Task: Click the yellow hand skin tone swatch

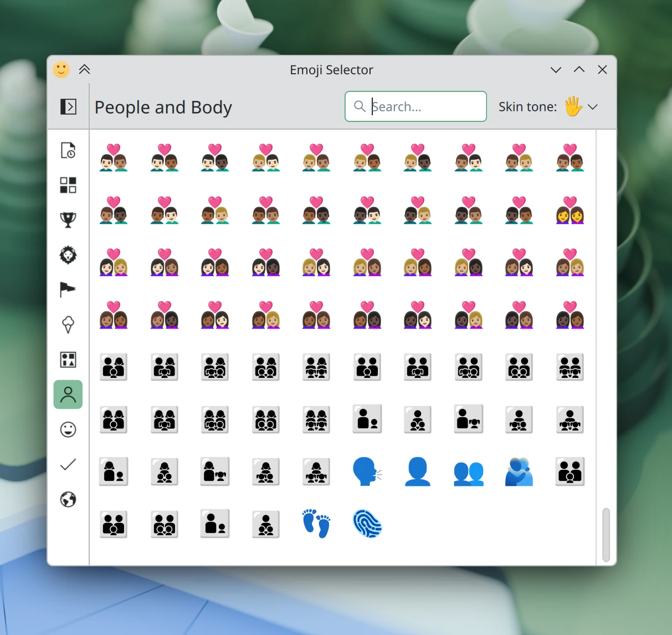Action: (x=573, y=106)
